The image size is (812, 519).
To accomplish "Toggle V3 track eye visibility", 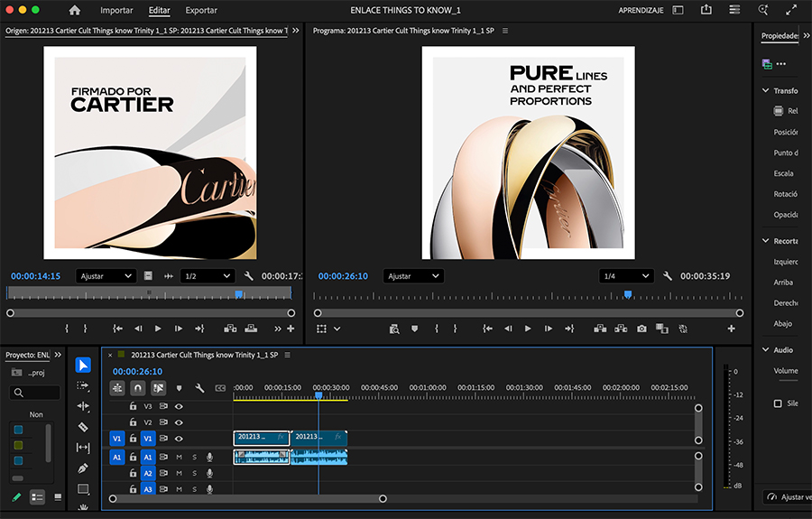I will pos(179,406).
